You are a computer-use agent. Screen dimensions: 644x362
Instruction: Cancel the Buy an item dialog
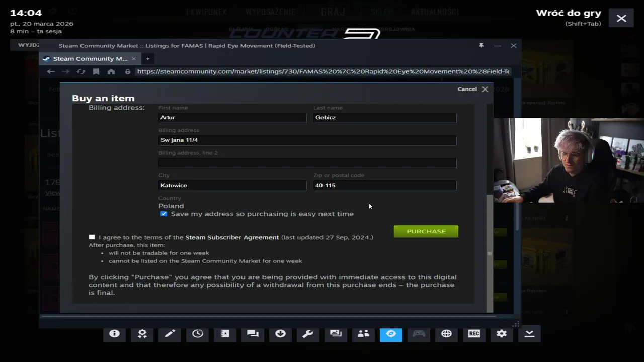pos(472,89)
